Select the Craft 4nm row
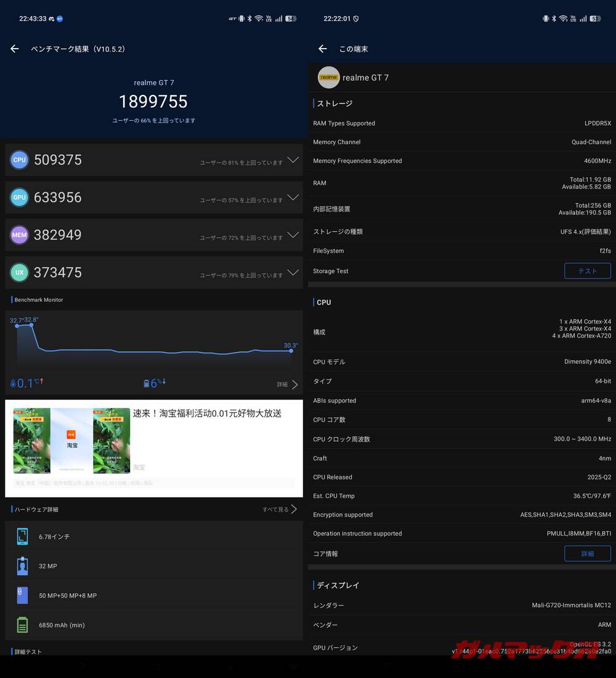616x678 pixels. [461, 459]
